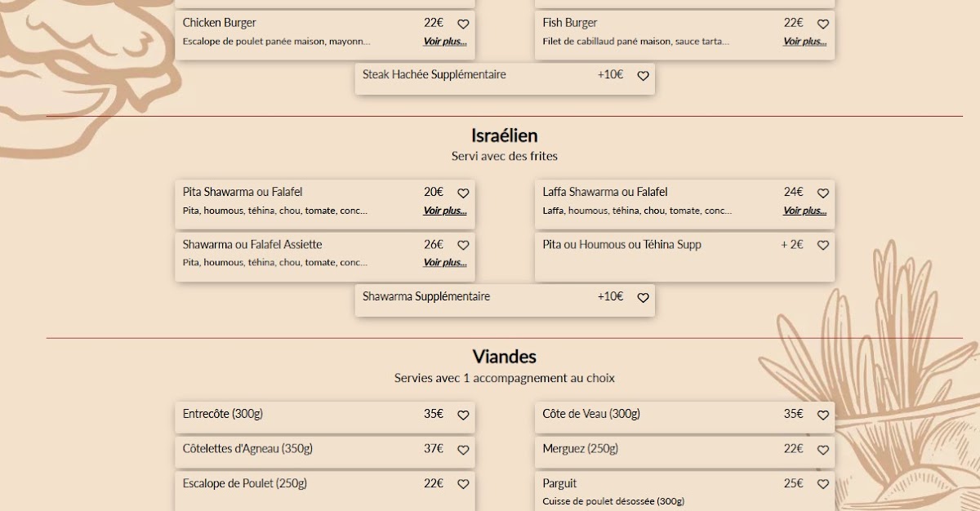Open Voir plus link for Laffa Shawarma
This screenshot has width=980, height=511.
(x=804, y=211)
